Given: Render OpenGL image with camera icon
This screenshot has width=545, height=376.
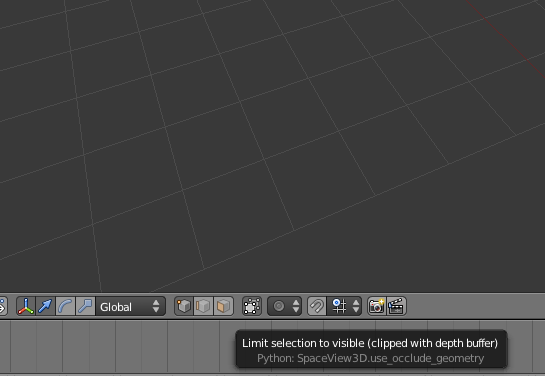Looking at the screenshot, I should tap(377, 306).
